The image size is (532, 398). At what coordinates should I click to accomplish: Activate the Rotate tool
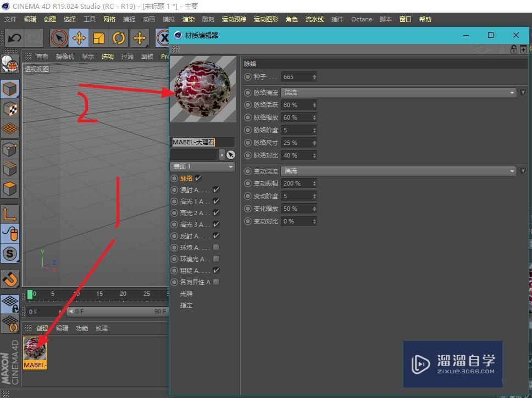(119, 38)
